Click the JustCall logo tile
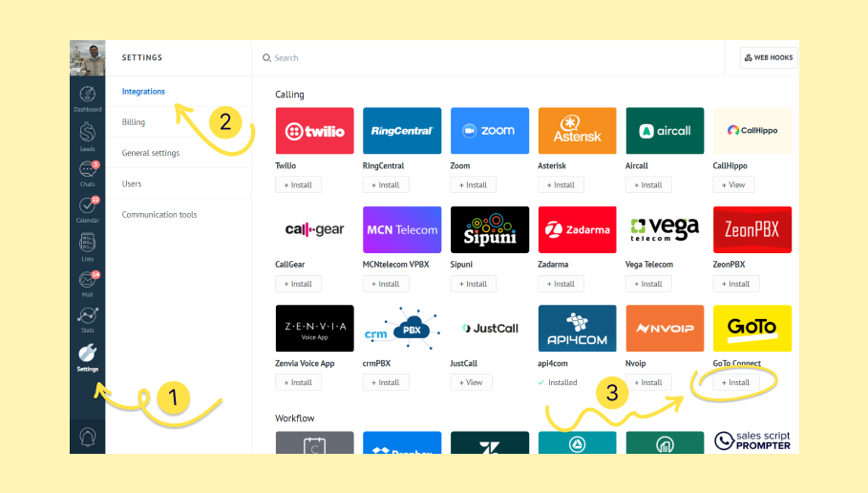Viewport: 868px width, 493px height. point(489,329)
